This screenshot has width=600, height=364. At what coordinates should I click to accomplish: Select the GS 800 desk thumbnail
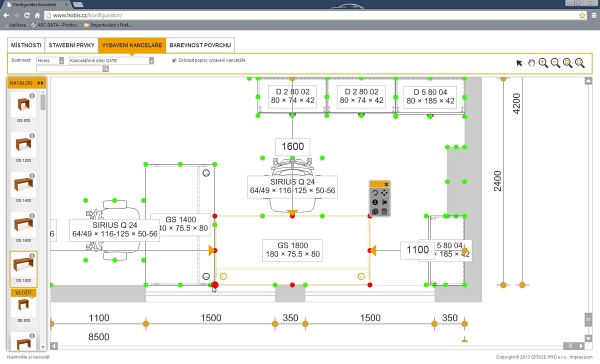(x=23, y=104)
